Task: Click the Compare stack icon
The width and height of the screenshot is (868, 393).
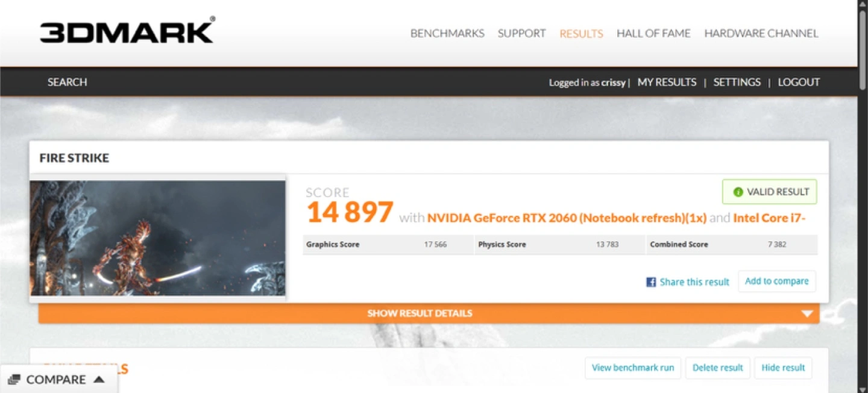Action: click(15, 380)
